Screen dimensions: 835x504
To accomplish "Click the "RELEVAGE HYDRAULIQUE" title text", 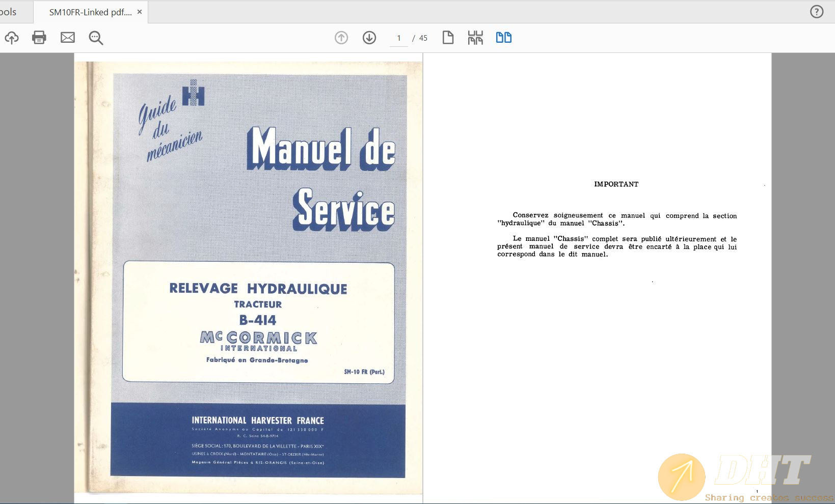I will click(x=258, y=289).
